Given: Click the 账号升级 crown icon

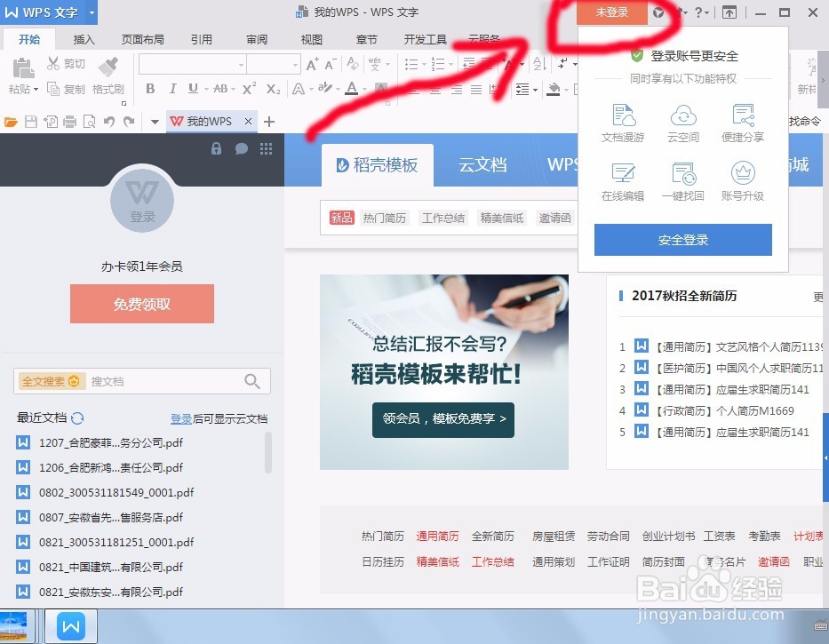Looking at the screenshot, I should point(743,173).
